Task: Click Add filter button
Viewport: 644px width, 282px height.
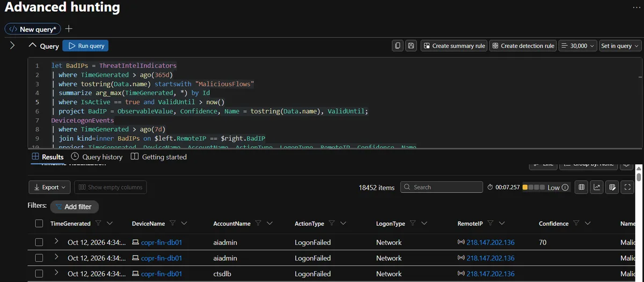Action: click(74, 206)
